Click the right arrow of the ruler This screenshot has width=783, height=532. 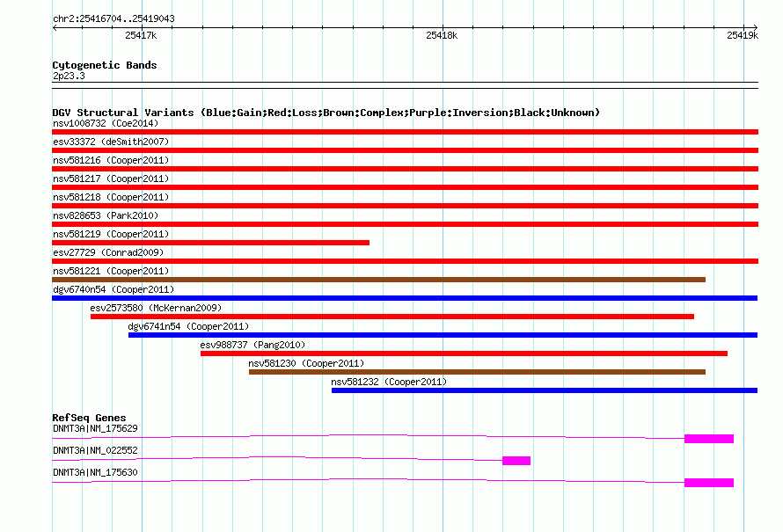[x=755, y=27]
